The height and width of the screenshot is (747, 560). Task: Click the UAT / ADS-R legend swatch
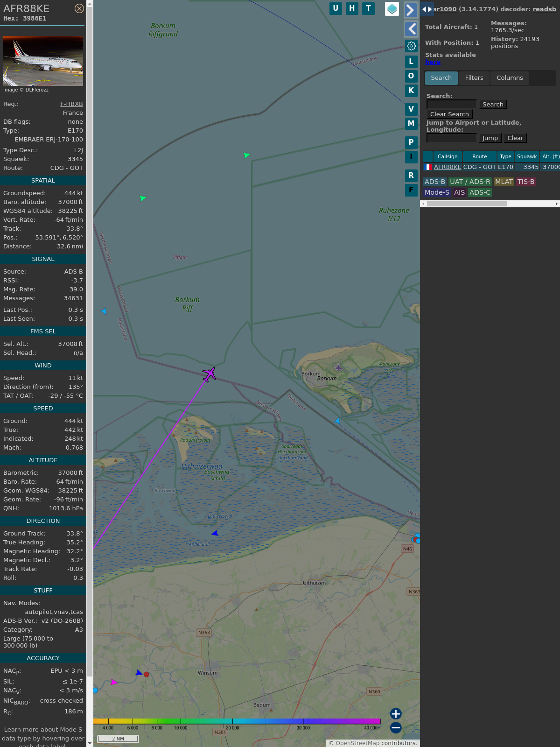470,182
